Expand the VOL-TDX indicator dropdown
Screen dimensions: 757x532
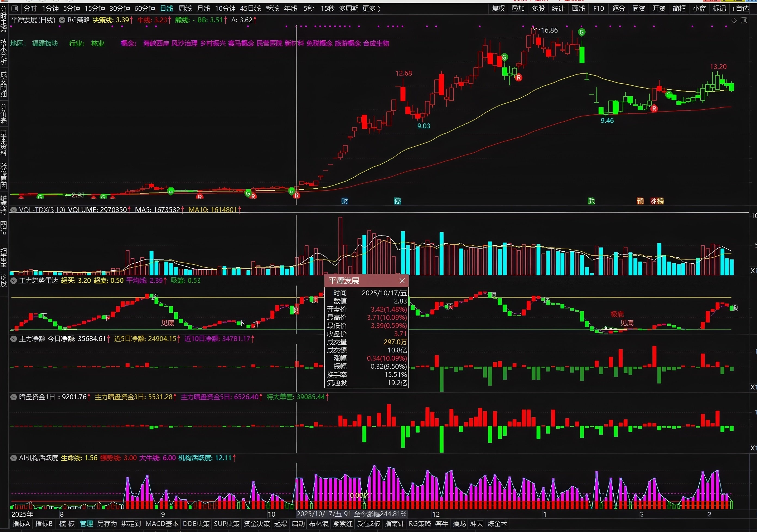[x=14, y=210]
